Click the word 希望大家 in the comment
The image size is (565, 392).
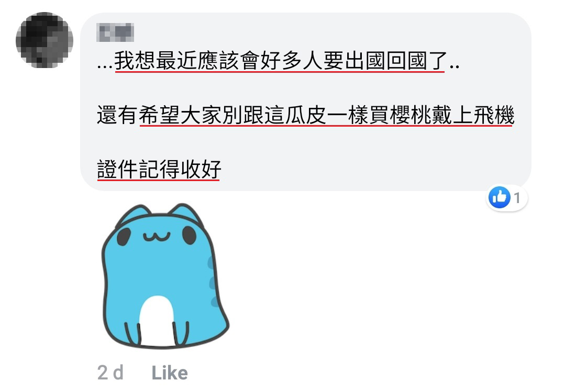click(181, 115)
